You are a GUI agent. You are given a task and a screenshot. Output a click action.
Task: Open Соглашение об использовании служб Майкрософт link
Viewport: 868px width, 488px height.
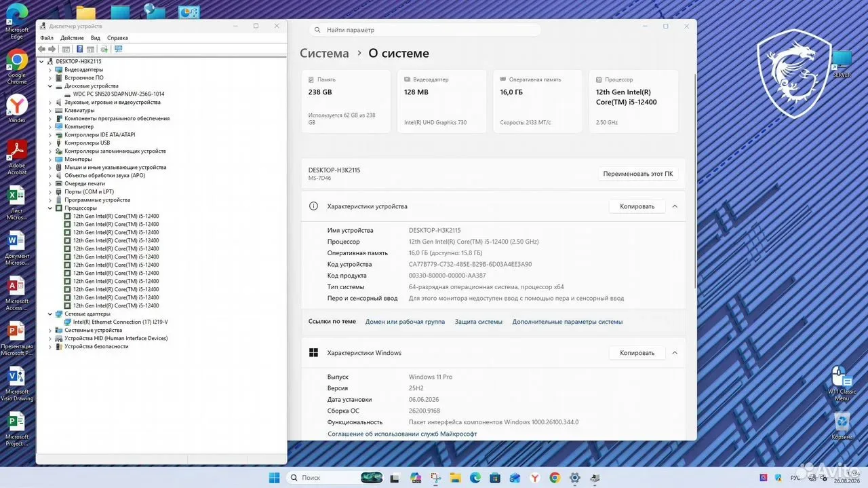point(402,434)
